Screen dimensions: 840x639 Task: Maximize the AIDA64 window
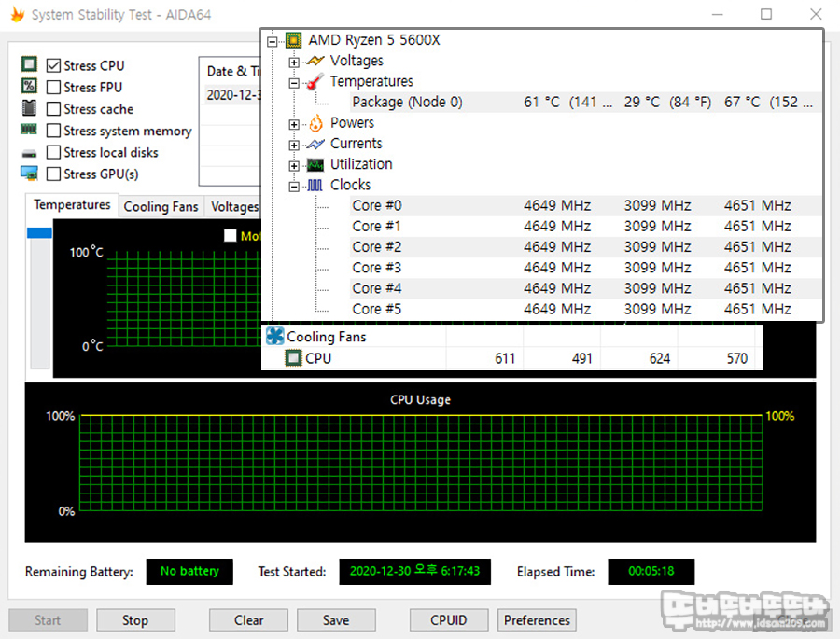[766, 15]
